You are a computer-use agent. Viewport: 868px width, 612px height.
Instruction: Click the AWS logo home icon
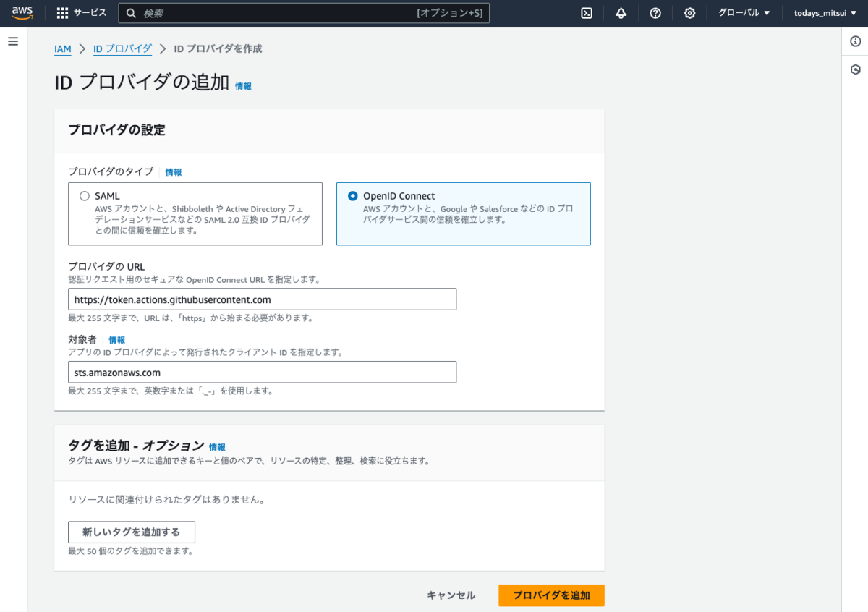point(22,13)
